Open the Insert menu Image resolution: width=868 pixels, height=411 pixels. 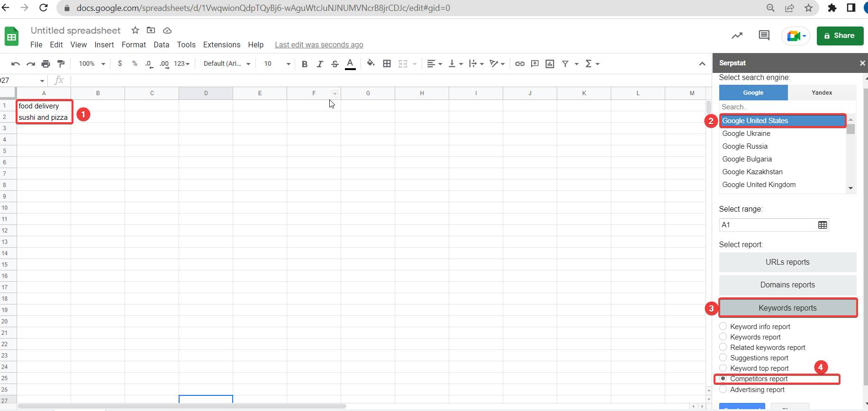click(x=104, y=45)
